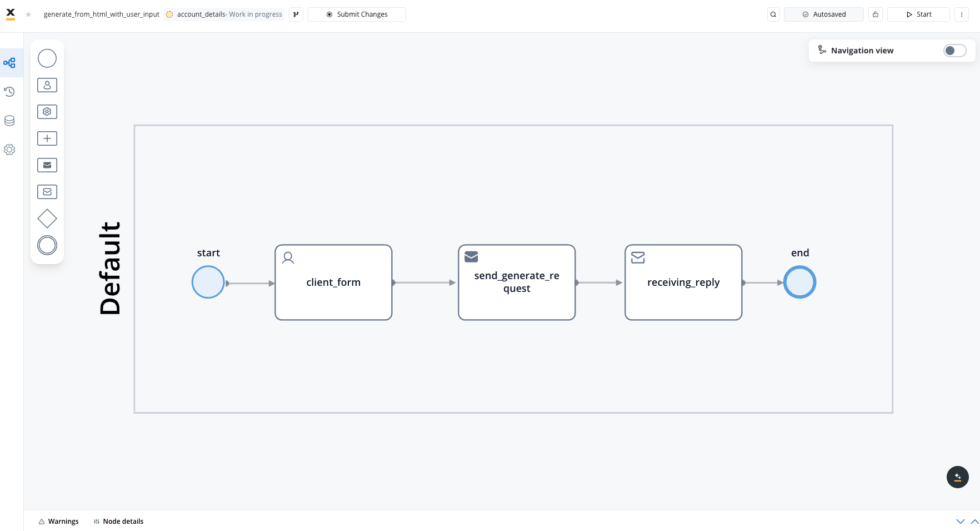980x531 pixels.
Task: Open the Warnings tab
Action: (58, 522)
